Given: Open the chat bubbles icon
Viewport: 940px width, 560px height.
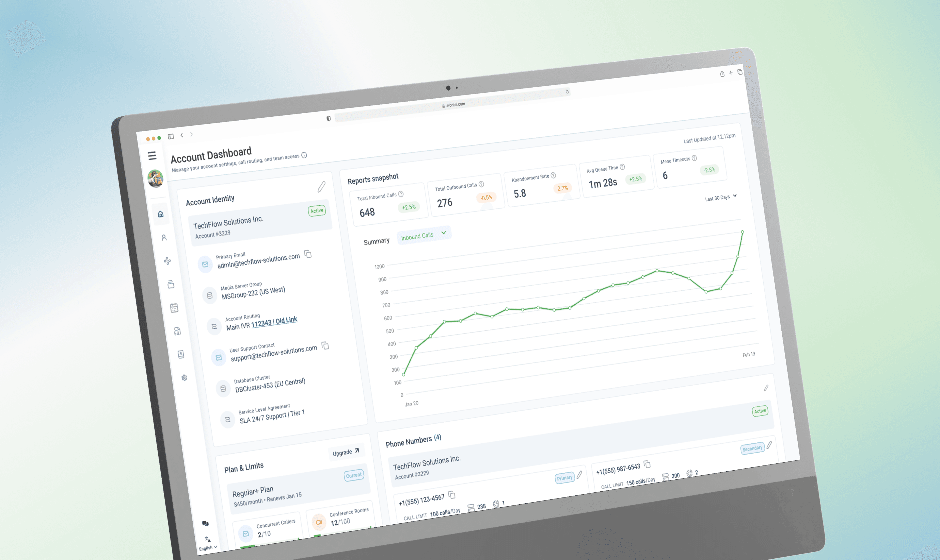Looking at the screenshot, I should (205, 523).
